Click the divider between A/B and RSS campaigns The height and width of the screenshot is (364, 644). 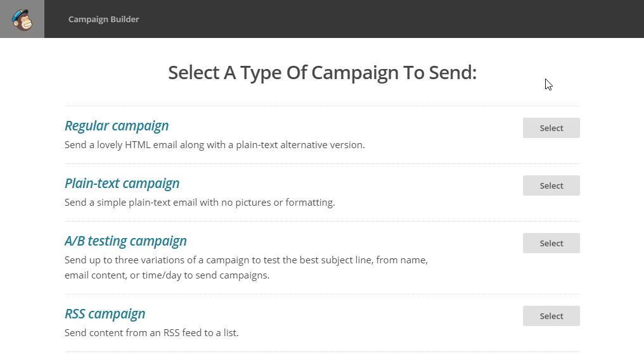322,294
